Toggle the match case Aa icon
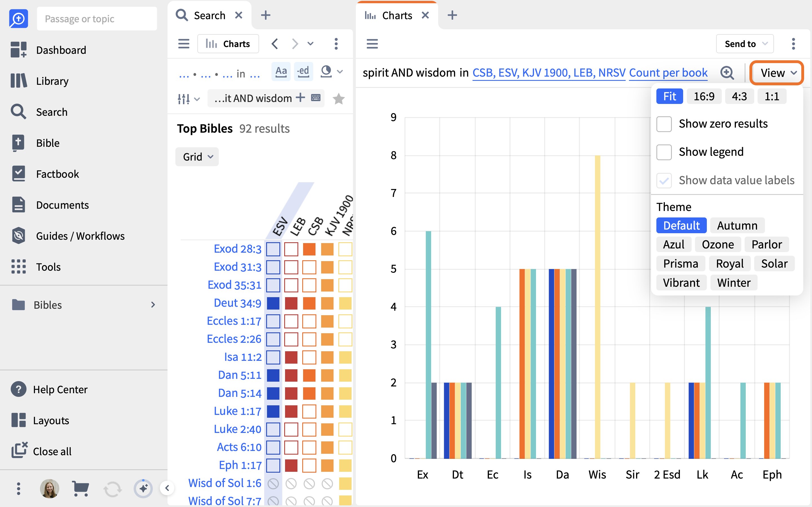 click(281, 71)
